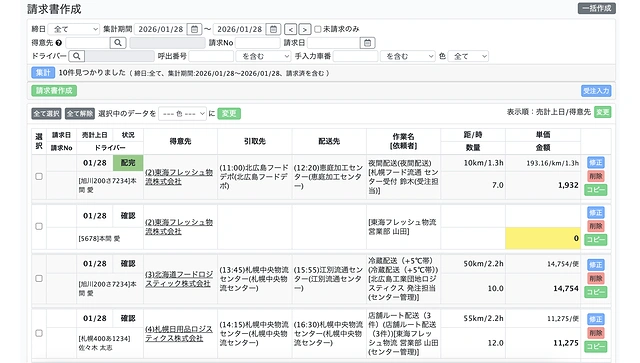Open 手入力車番 を含む match dropdown
Screen dimensions: 640x363
tap(408, 56)
